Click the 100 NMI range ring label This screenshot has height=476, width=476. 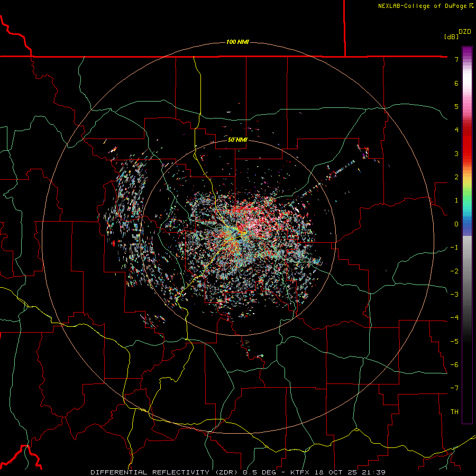[x=237, y=42]
